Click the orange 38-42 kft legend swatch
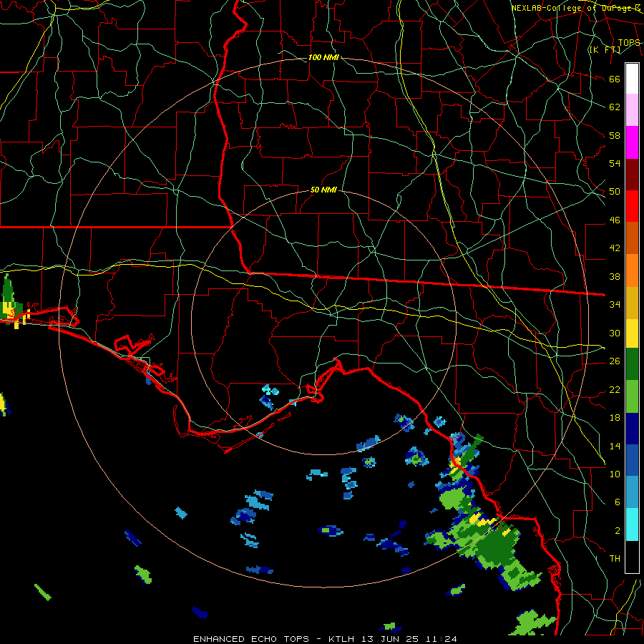The image size is (644, 644). (x=632, y=270)
